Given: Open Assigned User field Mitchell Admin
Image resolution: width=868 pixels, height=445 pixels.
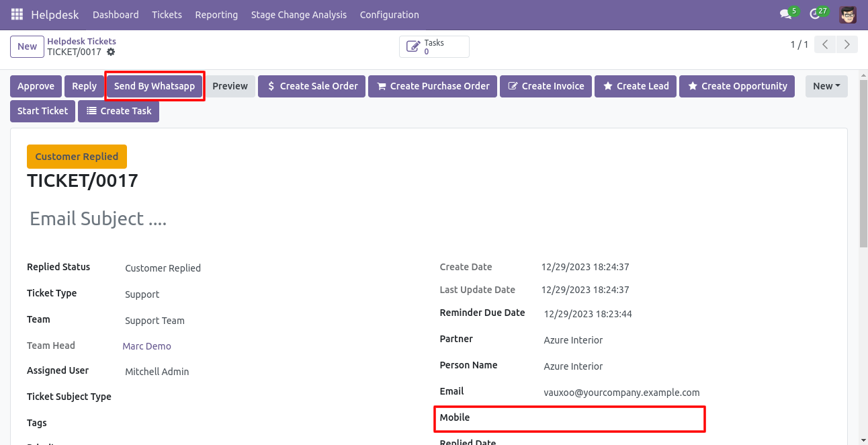Looking at the screenshot, I should pos(157,372).
